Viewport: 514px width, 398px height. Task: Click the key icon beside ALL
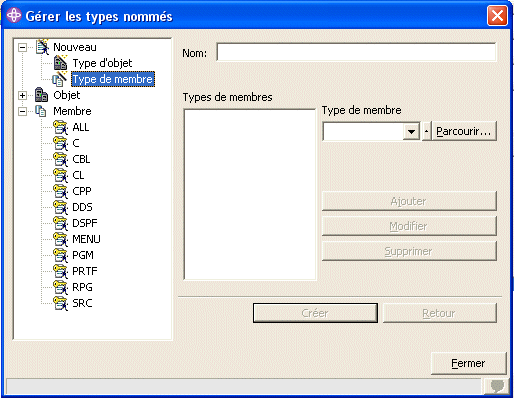coord(60,127)
